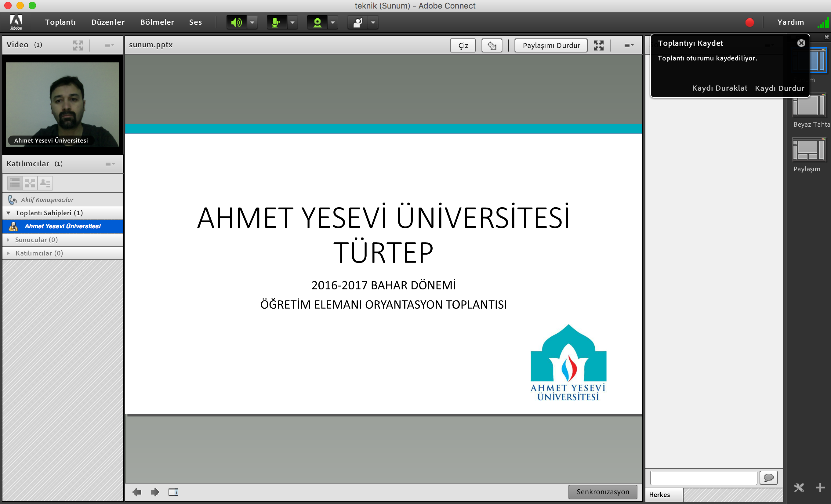Click the Aktif Konuşmacılar phone icon
This screenshot has height=504, width=831.
[12, 200]
